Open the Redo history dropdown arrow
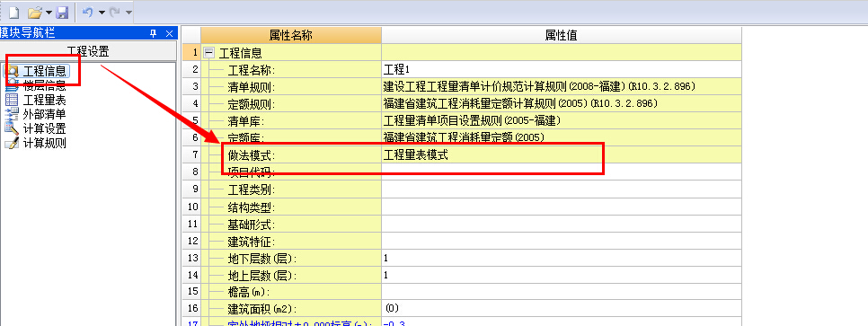 tap(129, 13)
